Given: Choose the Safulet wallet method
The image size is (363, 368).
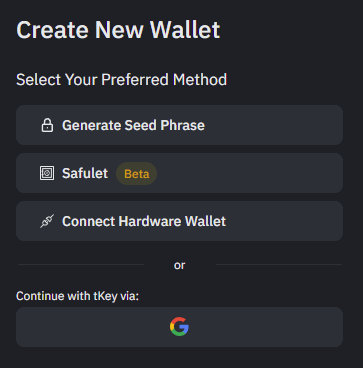Looking at the screenshot, I should [x=179, y=173].
